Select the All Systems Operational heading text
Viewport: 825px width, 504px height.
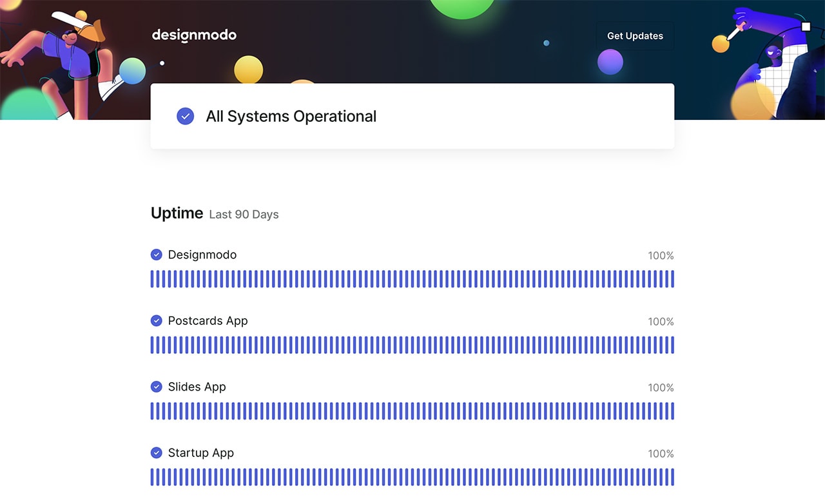291,117
